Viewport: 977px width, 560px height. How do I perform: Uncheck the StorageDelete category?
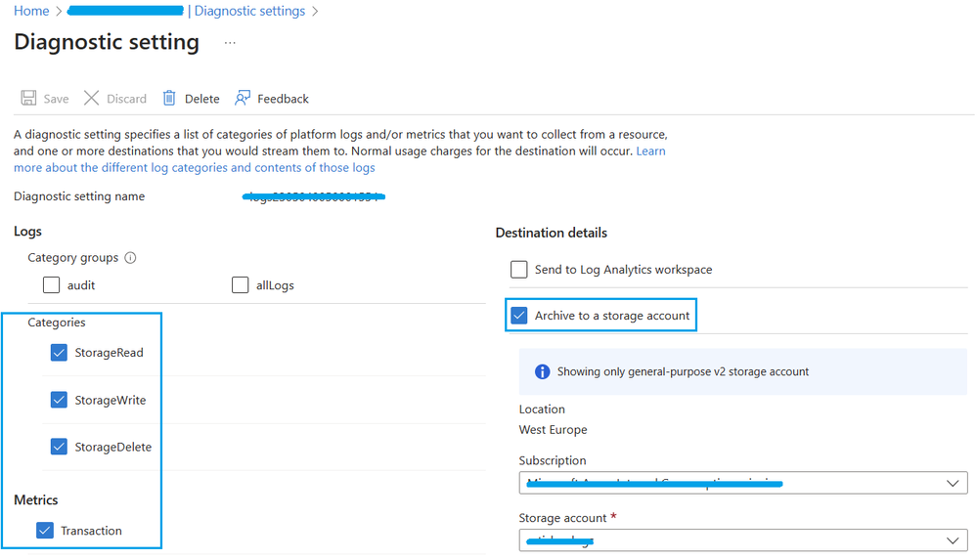[x=59, y=447]
